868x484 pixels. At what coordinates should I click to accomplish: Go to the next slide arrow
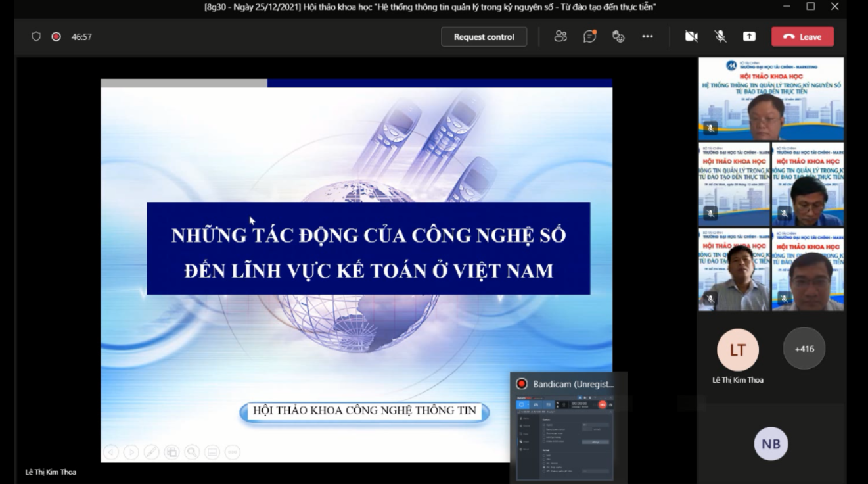(x=131, y=452)
